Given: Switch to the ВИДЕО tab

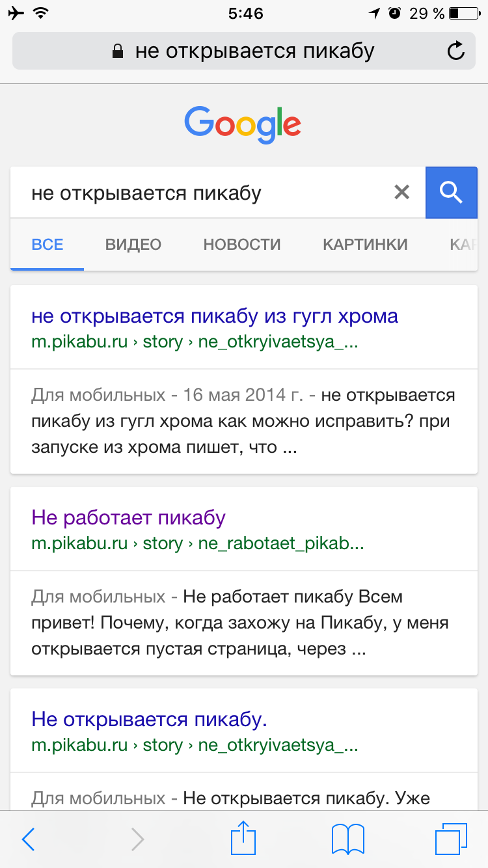Looking at the screenshot, I should pyautogui.click(x=133, y=245).
